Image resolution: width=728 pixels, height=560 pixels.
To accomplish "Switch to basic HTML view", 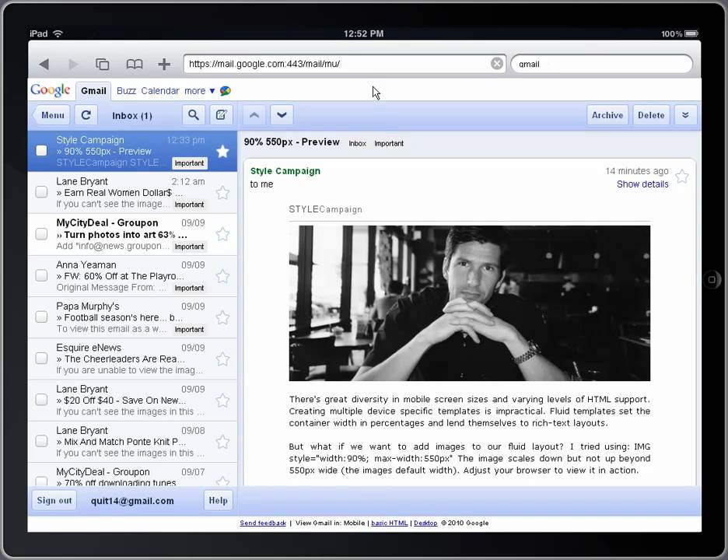I will [389, 523].
